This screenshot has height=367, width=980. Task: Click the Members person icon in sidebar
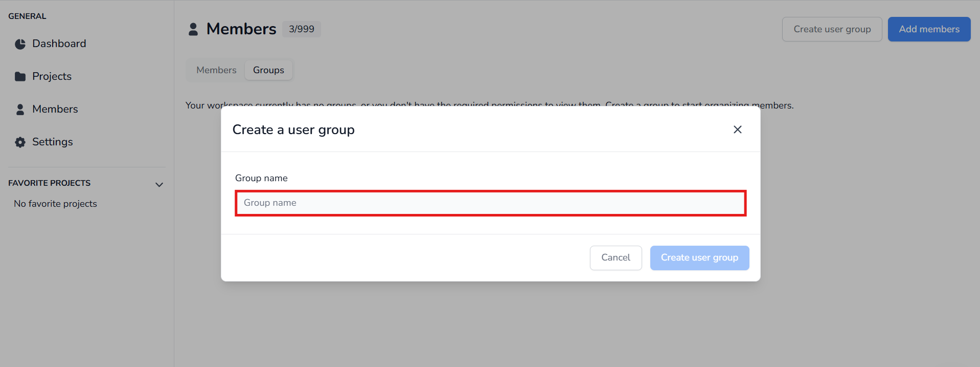tap(20, 110)
